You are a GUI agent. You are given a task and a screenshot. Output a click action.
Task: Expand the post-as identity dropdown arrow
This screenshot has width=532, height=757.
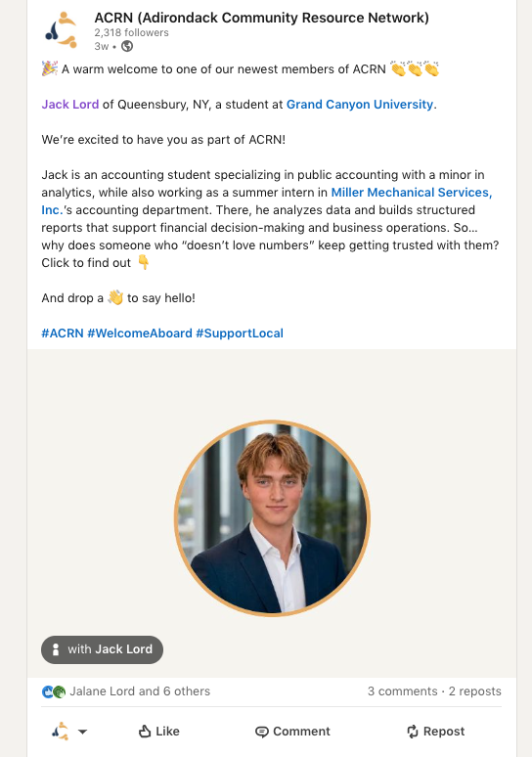(x=82, y=732)
